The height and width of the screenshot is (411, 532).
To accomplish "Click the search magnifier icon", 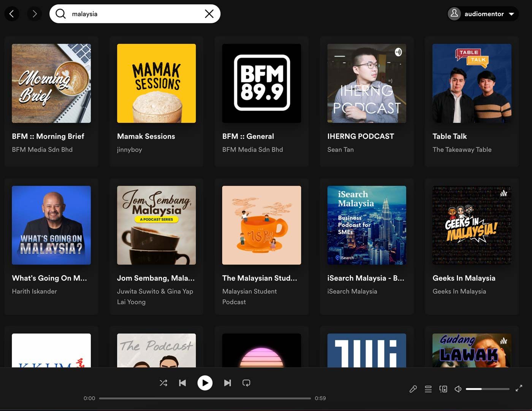I will pyautogui.click(x=60, y=14).
